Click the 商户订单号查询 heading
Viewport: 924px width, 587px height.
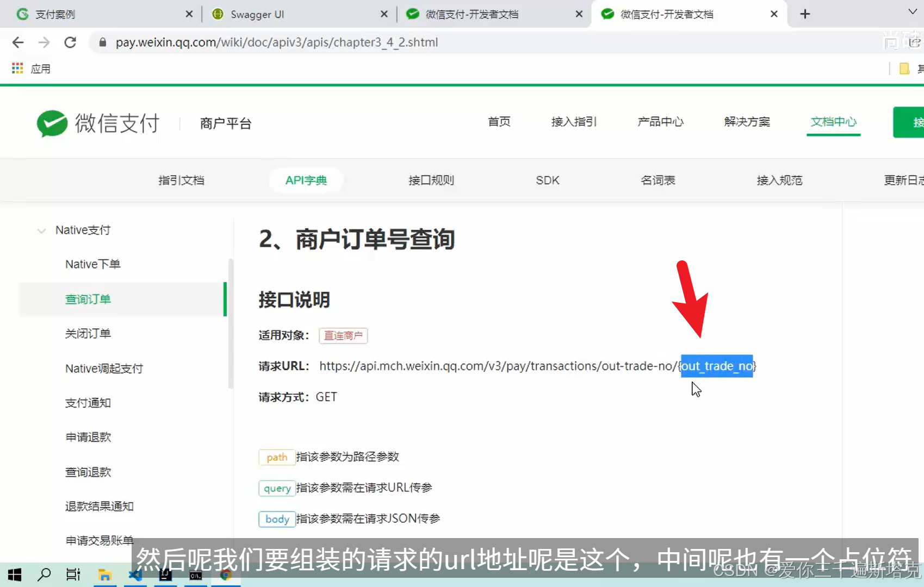tap(357, 239)
